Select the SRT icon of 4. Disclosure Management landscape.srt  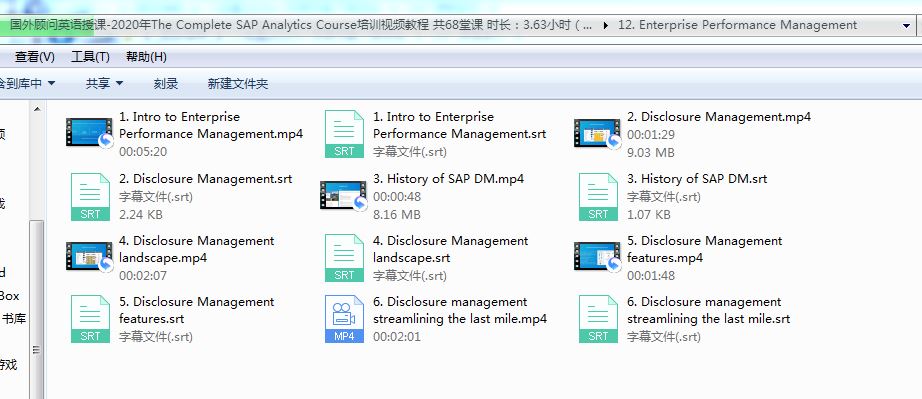point(344,258)
